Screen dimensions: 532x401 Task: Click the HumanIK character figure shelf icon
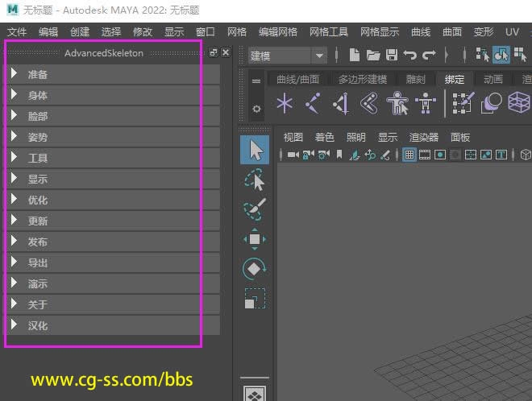pos(397,103)
